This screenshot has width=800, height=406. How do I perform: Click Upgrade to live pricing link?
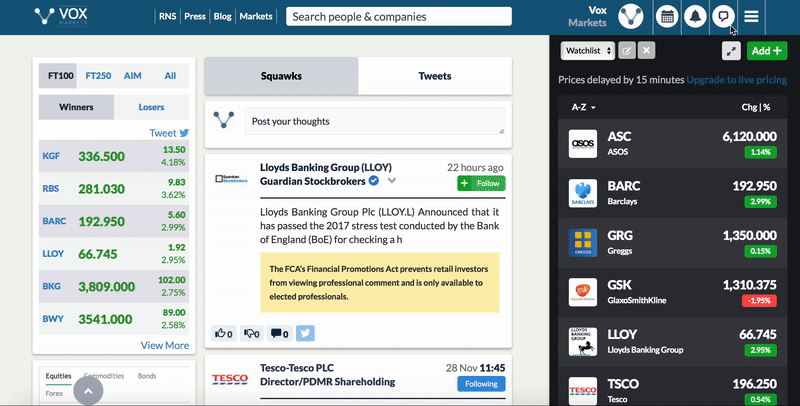(737, 79)
